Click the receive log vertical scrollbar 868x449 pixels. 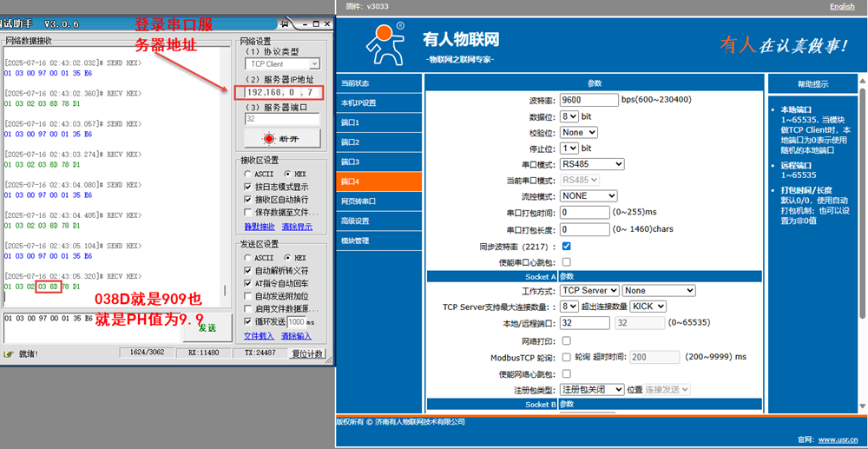(x=225, y=291)
